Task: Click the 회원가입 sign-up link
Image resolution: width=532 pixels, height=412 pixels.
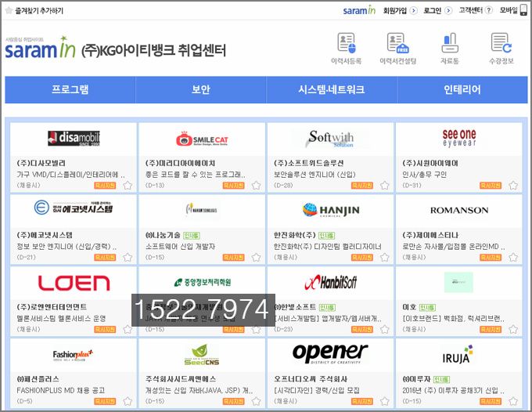Action: (x=395, y=10)
